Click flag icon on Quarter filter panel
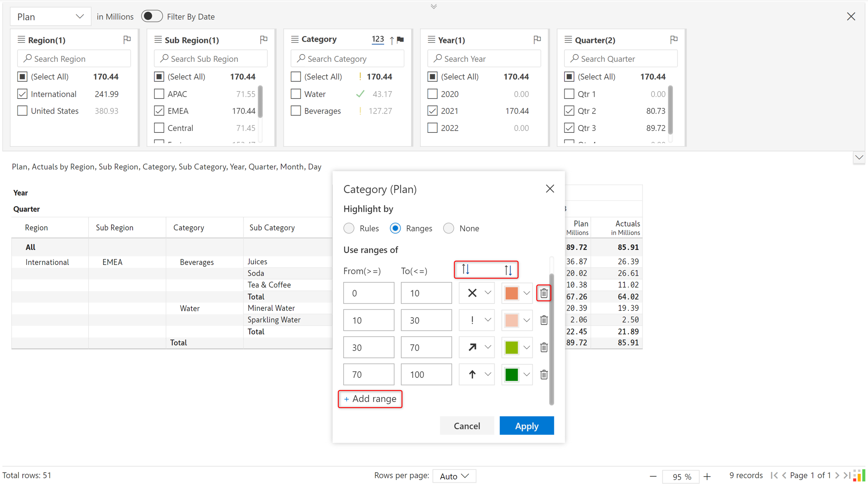This screenshot has width=868, height=487. (x=674, y=40)
